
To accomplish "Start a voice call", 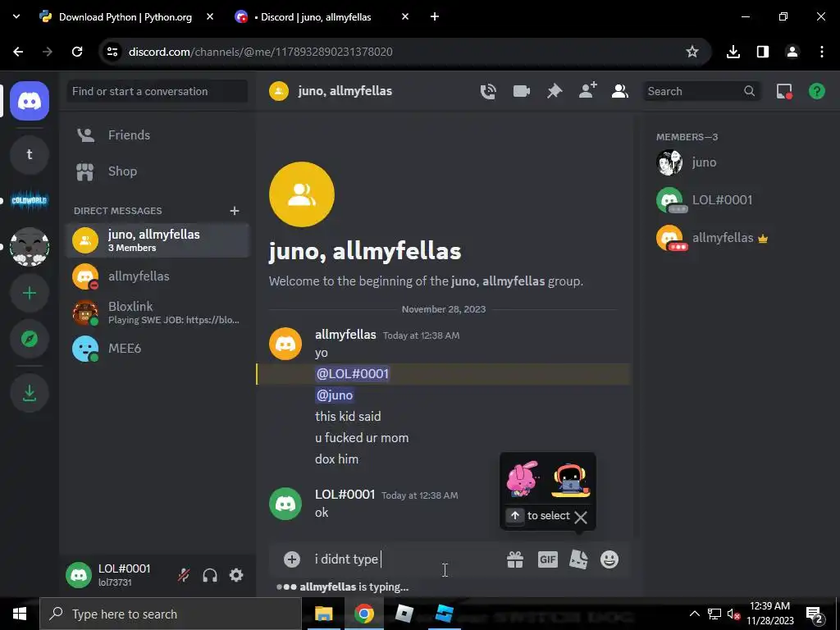I will (x=488, y=91).
